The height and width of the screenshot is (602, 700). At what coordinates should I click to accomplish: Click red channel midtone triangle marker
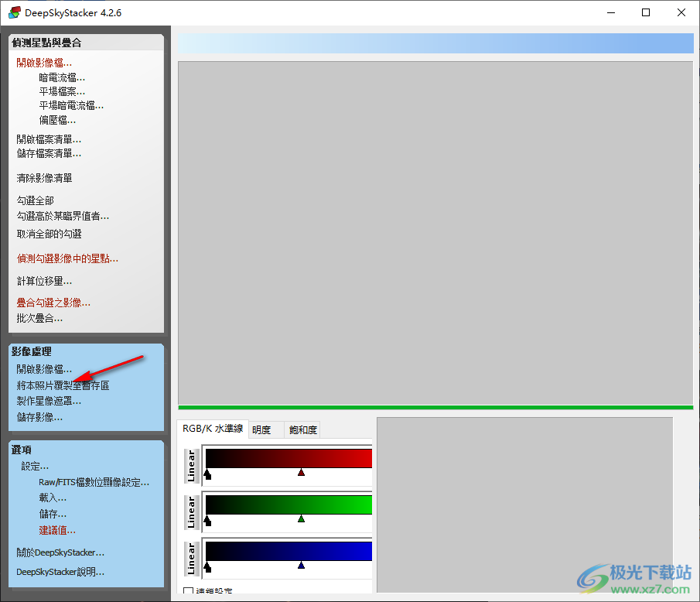(302, 473)
